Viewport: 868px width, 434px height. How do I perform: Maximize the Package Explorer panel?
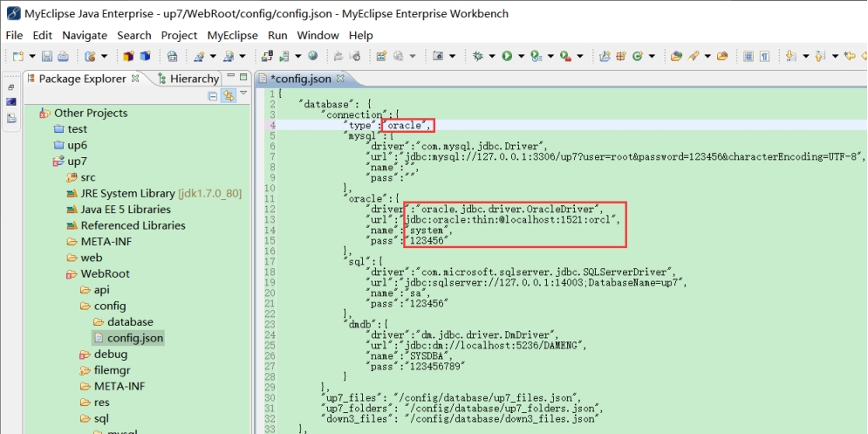point(243,77)
